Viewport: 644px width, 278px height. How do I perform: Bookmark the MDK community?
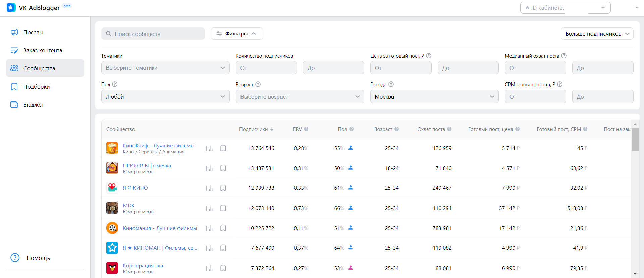pos(223,208)
